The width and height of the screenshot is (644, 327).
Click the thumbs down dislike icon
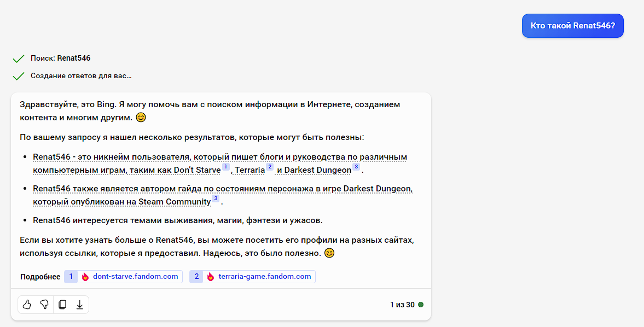44,305
